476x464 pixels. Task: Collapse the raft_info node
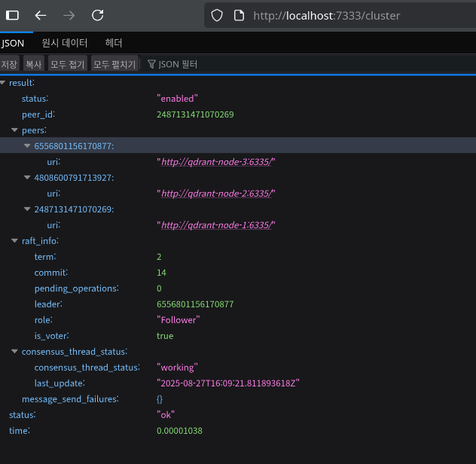click(x=15, y=241)
